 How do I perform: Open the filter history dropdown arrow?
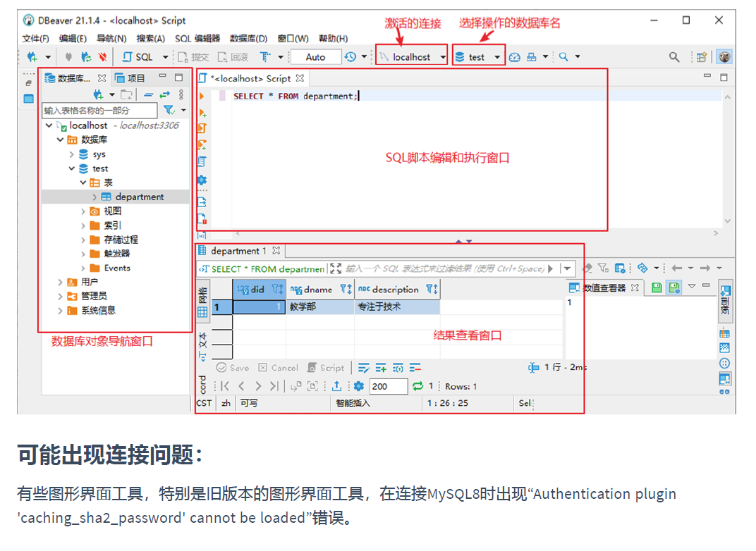point(568,268)
